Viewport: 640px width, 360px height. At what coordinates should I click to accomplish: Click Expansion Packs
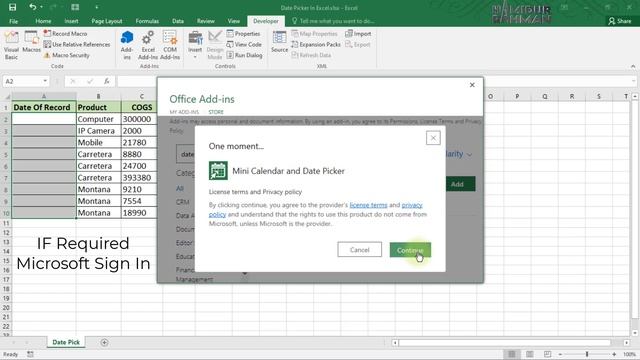click(316, 44)
